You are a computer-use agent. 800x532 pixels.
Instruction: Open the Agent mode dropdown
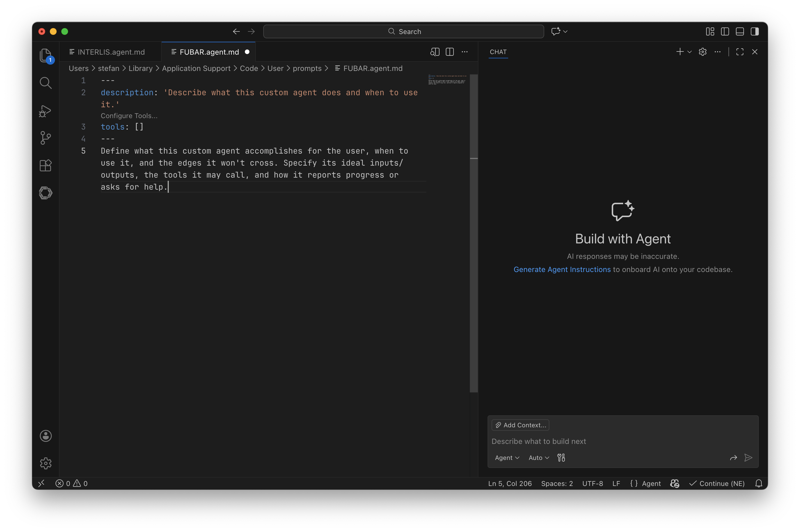coord(507,458)
